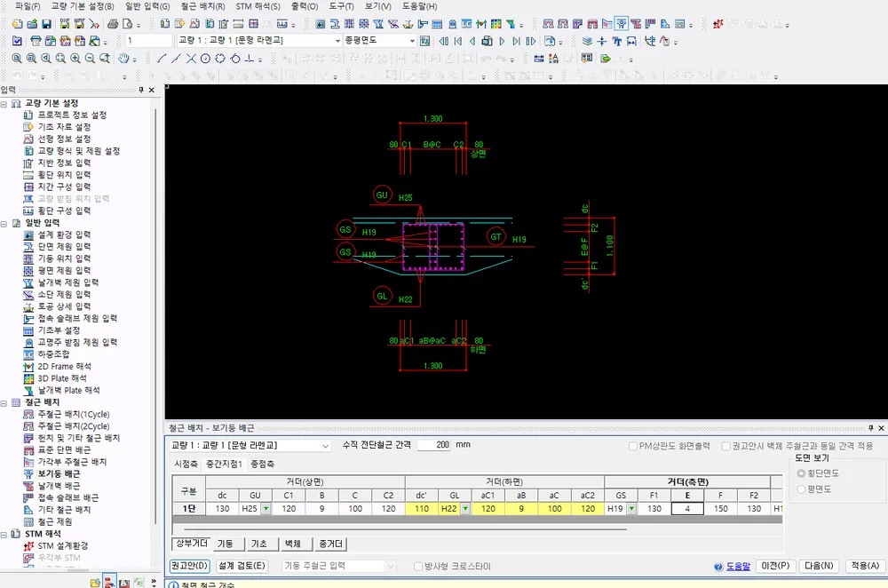Image resolution: width=888 pixels, height=588 pixels.
Task: Open the 3D Plate analysis toolbar icon
Action: click(496, 24)
